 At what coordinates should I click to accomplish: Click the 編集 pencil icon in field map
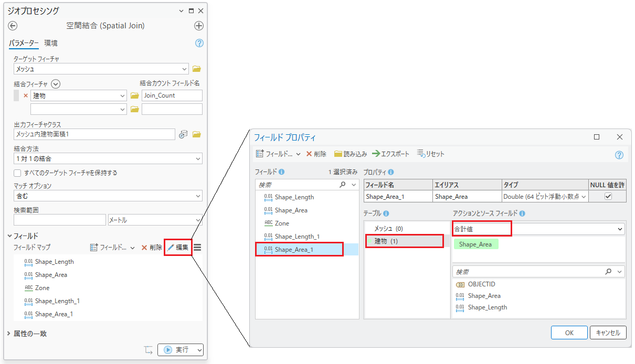tap(171, 248)
